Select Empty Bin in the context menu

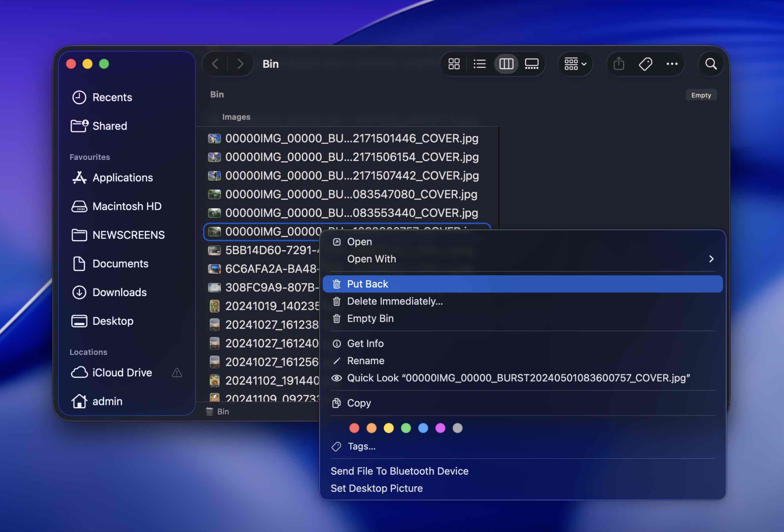click(x=523, y=318)
